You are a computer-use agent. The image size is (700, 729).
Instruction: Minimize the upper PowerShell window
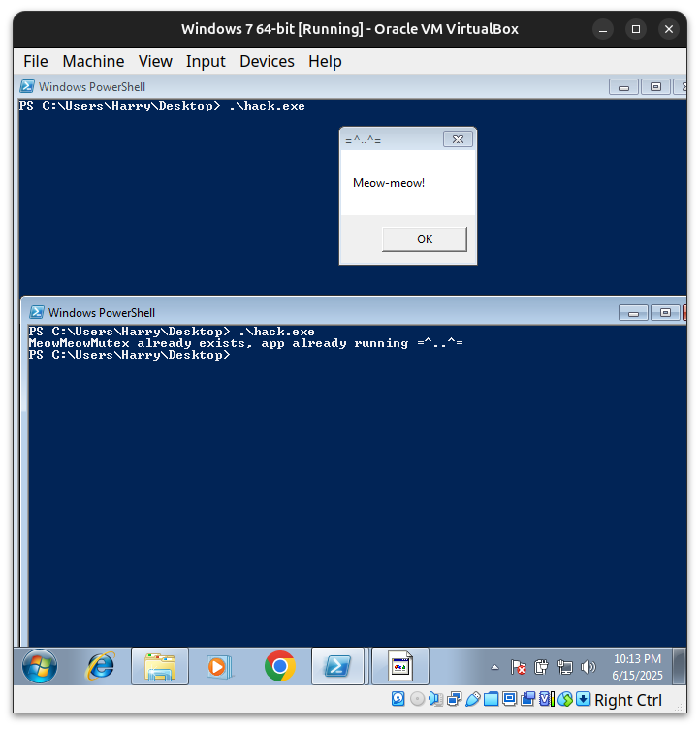pos(623,87)
